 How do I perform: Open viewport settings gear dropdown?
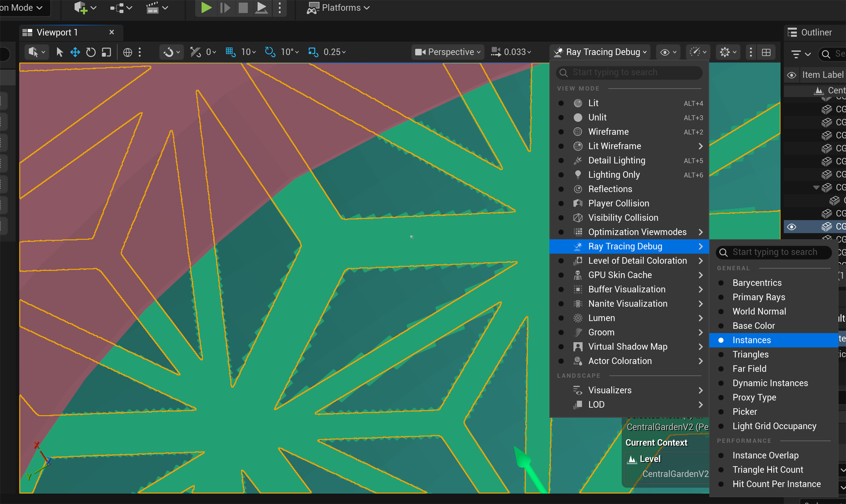728,52
